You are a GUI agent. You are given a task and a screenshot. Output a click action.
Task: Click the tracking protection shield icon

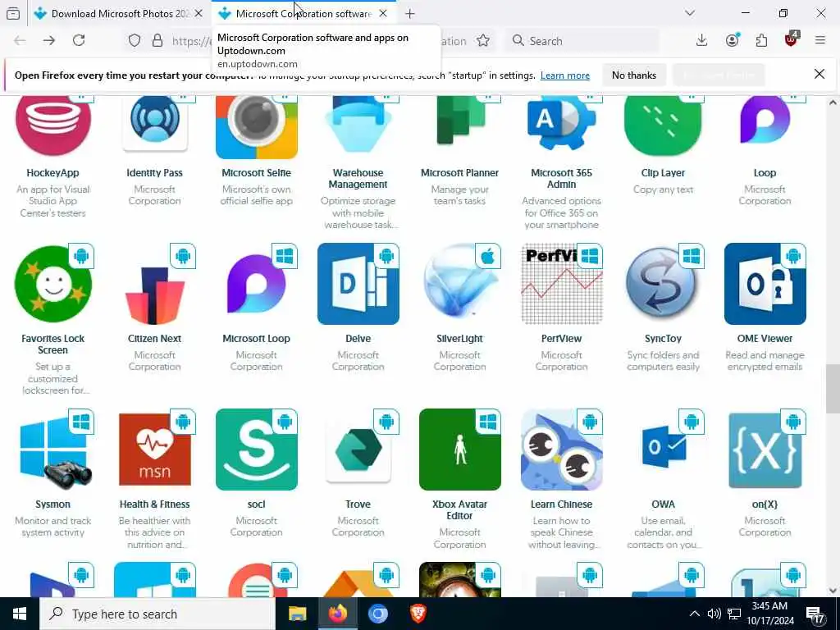coord(135,41)
